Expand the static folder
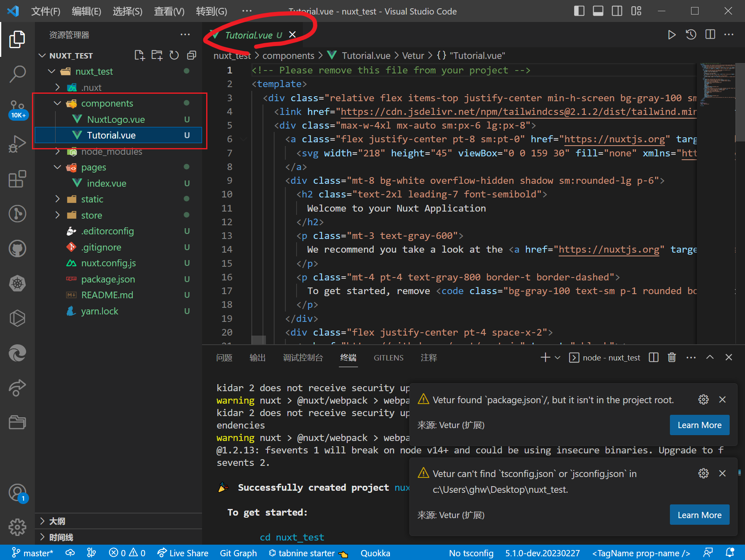The width and height of the screenshot is (745, 560). coord(57,199)
